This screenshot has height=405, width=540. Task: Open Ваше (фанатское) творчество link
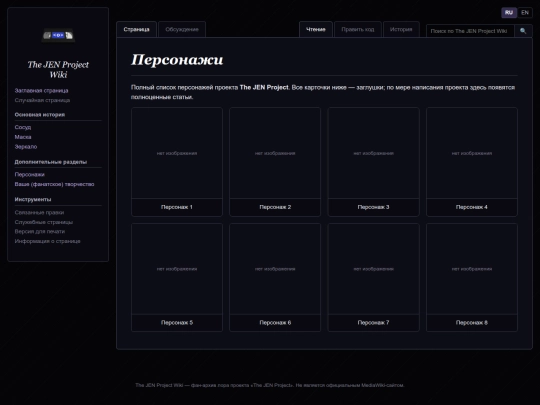tap(54, 184)
